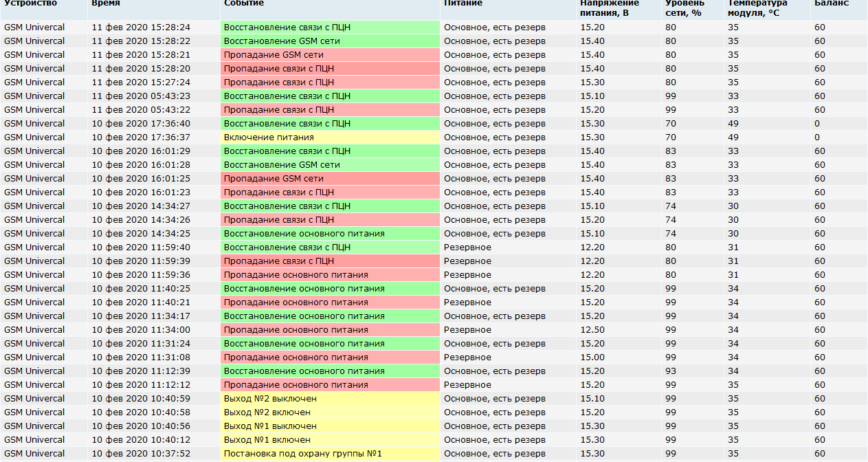Screen dimensions: 868x462
Task: Click voltage 12.20 in 11:59:39 row
Action: 592,261
